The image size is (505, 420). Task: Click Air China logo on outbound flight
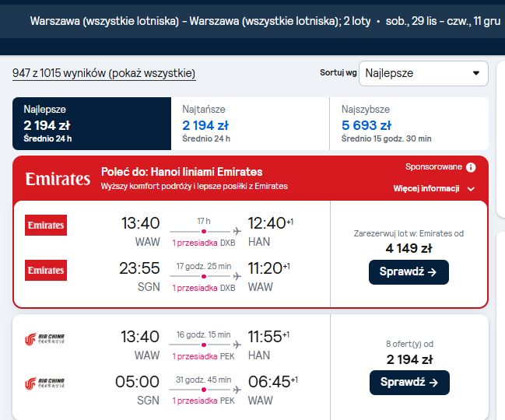[x=44, y=339]
